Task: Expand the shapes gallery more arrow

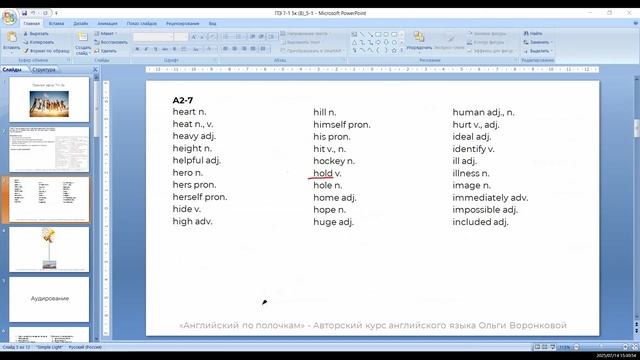Action: pos(402,50)
